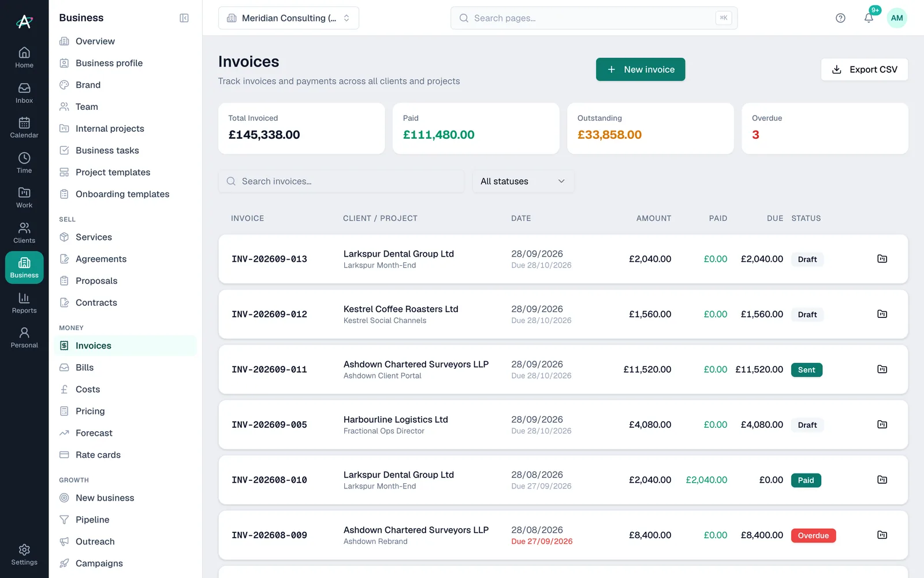Open the AM user avatar
This screenshot has width=924, height=578.
[x=897, y=18]
